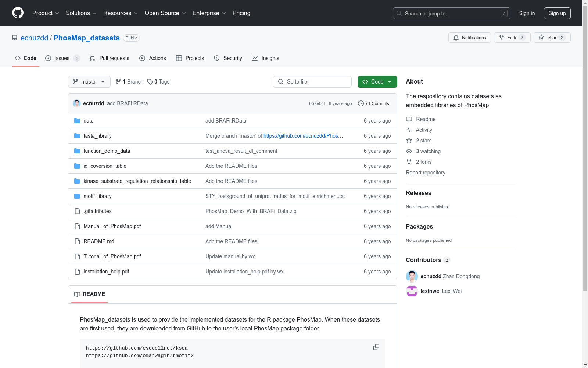This screenshot has height=368, width=588.
Task: Click the function_demo_data folder icon
Action: pyautogui.click(x=77, y=151)
